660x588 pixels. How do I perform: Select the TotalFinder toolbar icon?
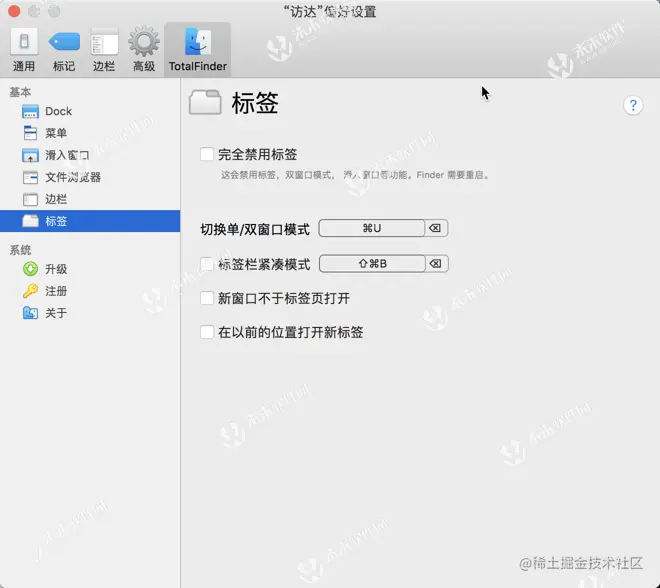198,42
